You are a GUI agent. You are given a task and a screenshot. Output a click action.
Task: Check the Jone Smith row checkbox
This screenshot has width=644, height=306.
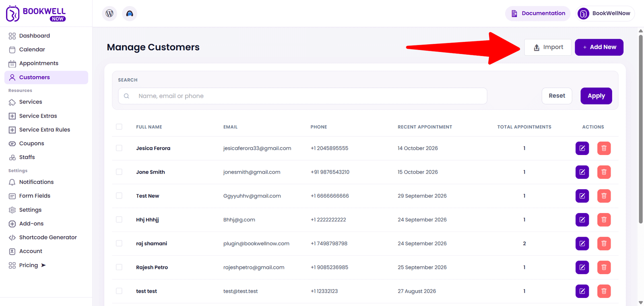click(x=119, y=172)
